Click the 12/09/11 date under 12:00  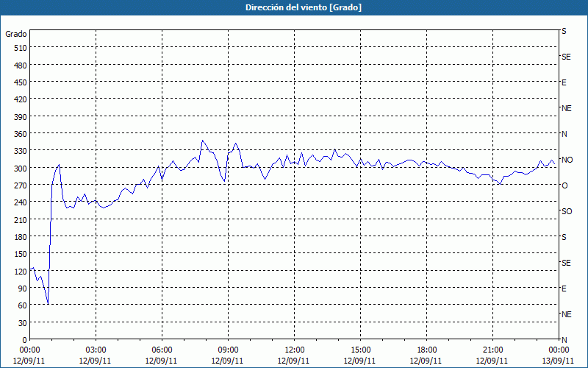coord(293,361)
